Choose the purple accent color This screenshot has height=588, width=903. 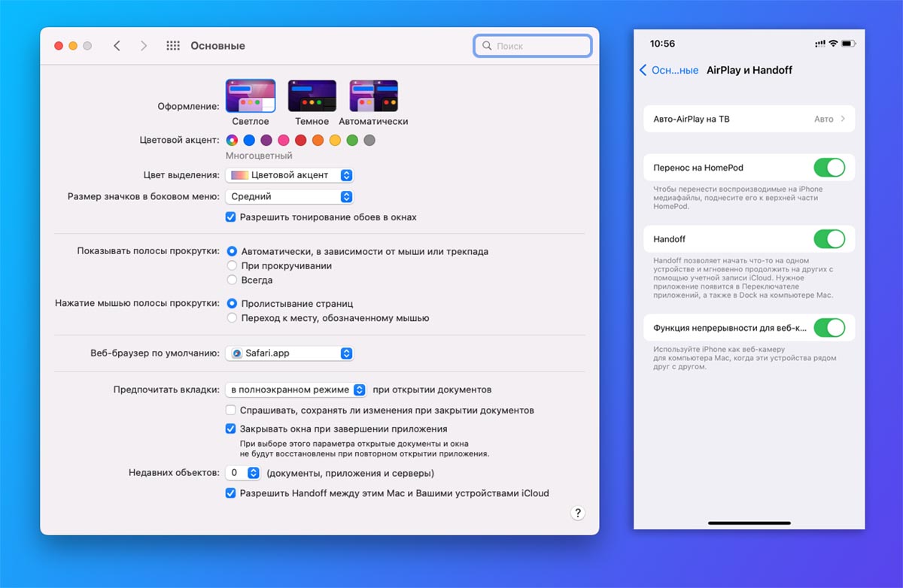coord(266,140)
